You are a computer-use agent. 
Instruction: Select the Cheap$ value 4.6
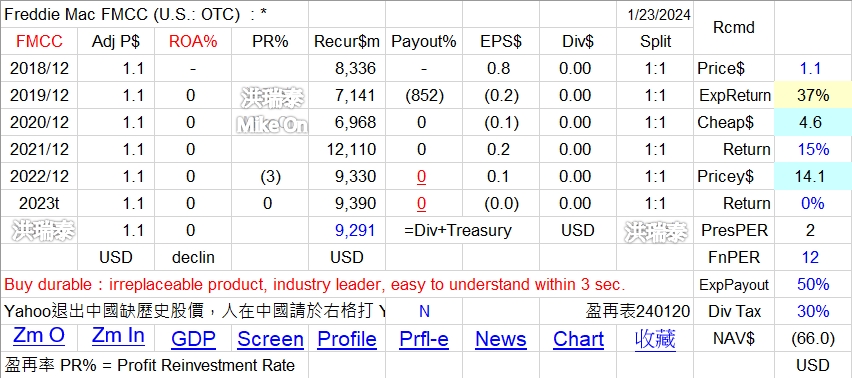[812, 122]
